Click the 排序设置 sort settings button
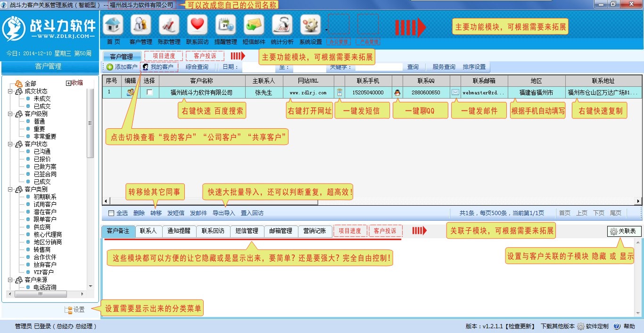This screenshot has width=644, height=333. pyautogui.click(x=474, y=67)
